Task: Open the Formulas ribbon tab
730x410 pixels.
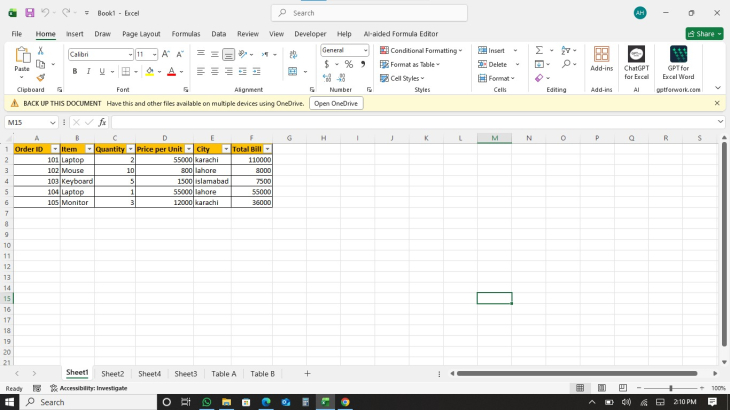Action: (185, 33)
